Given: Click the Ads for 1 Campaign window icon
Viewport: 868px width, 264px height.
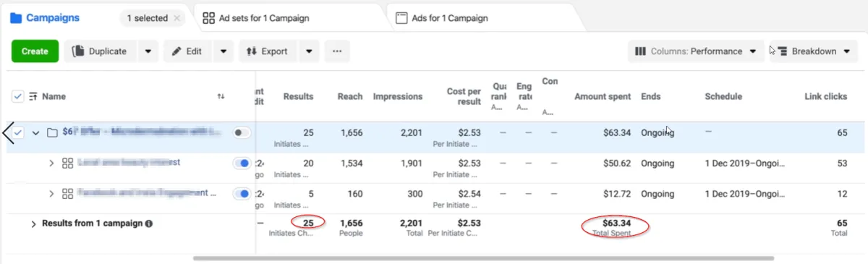Looking at the screenshot, I should click(x=401, y=18).
